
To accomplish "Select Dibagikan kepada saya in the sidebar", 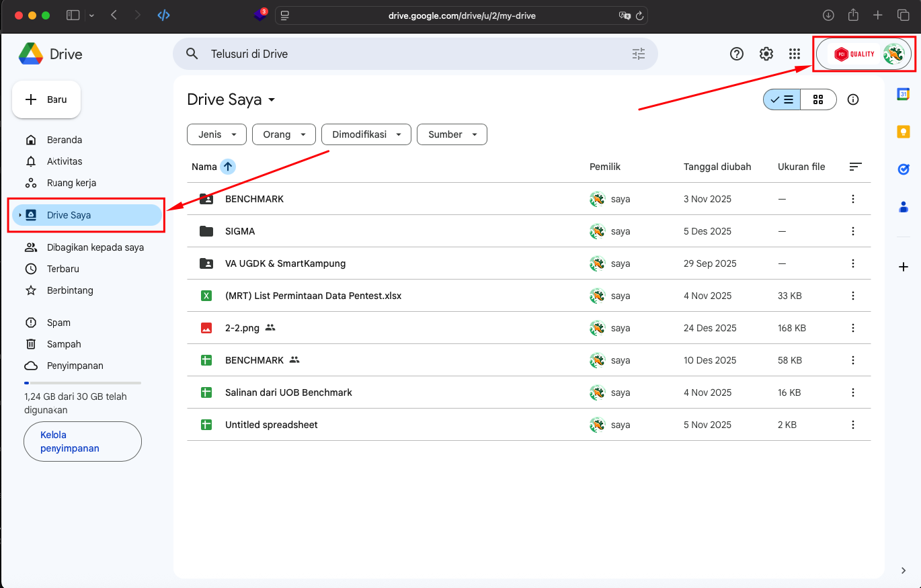I will [x=95, y=247].
